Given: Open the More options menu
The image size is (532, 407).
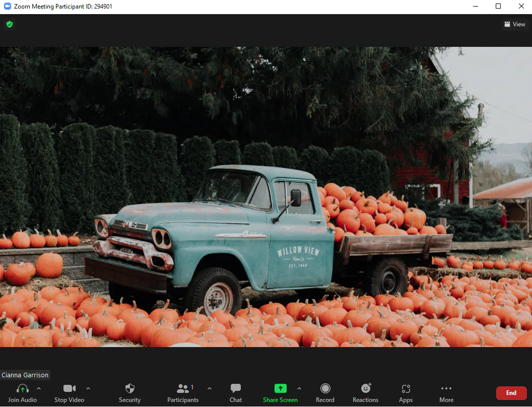Looking at the screenshot, I should (x=446, y=393).
